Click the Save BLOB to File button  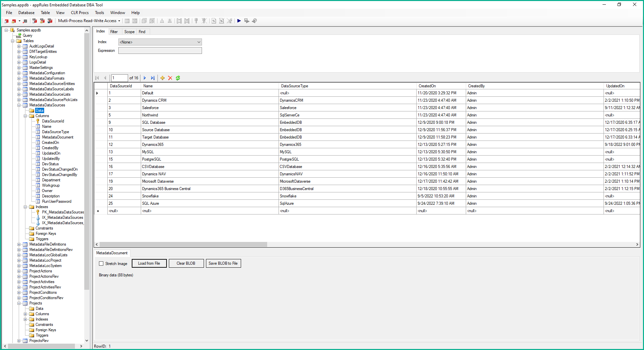pyautogui.click(x=223, y=263)
